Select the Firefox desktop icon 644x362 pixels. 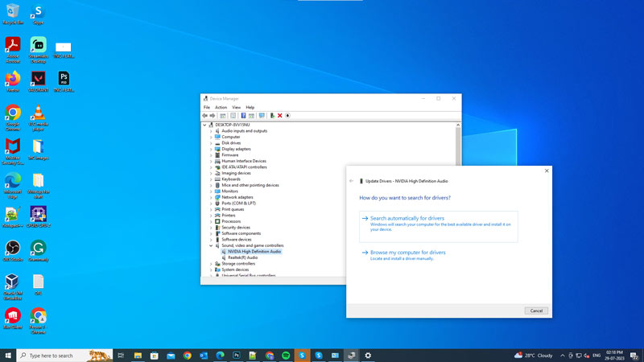13,81
